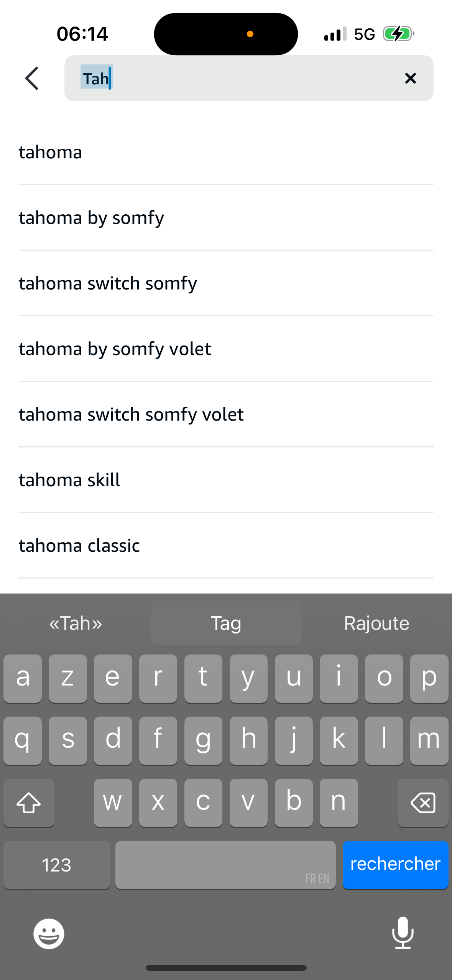The image size is (452, 980).
Task: Select 'tahoma by somfy' suggestion
Action: [x=91, y=218]
